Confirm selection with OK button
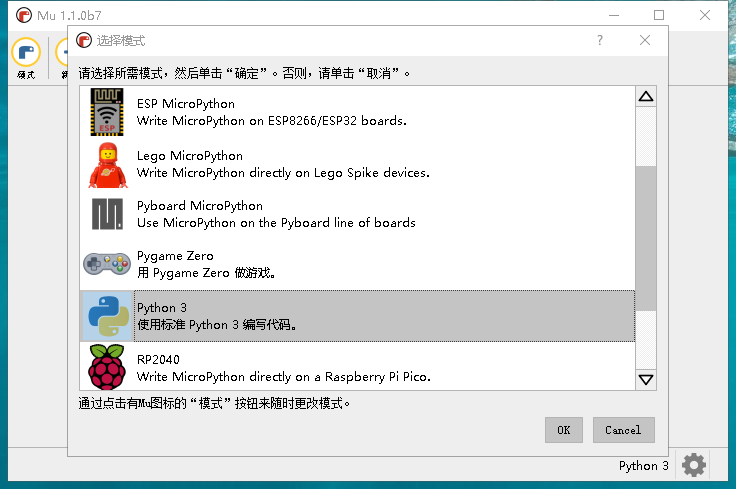Viewport: 736px width, 489px height. (564, 430)
